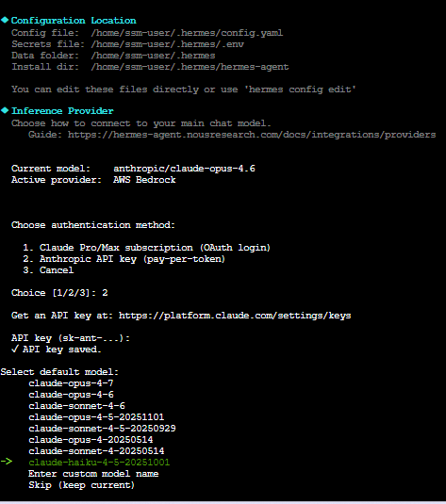The width and height of the screenshot is (446, 504).
Task: Select claude-sonnet-4-20250514 option
Action: pos(96,450)
